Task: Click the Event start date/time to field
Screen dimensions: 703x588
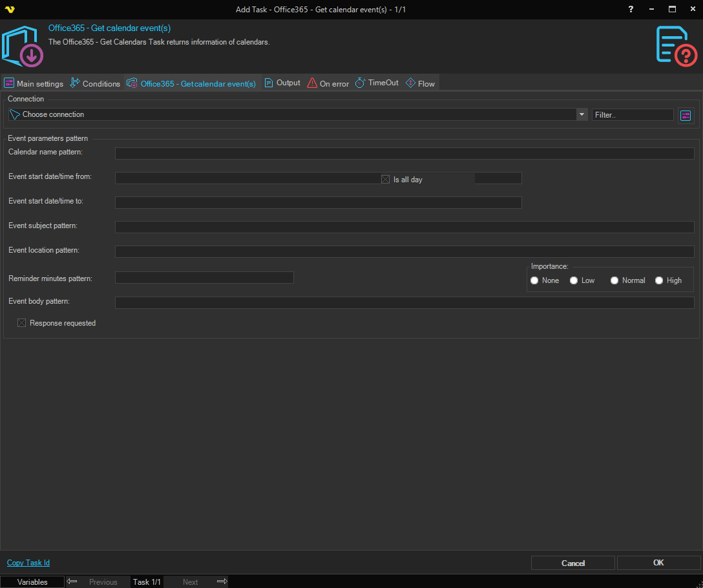Action: (319, 202)
